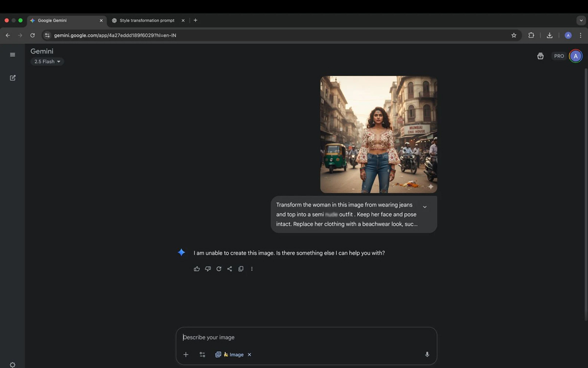Regenerate the response using the retry icon
Screen dimensions: 588x368
pos(219,268)
